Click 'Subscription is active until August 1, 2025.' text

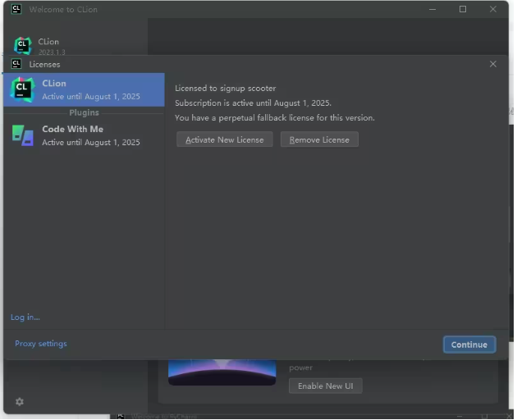[x=253, y=103]
